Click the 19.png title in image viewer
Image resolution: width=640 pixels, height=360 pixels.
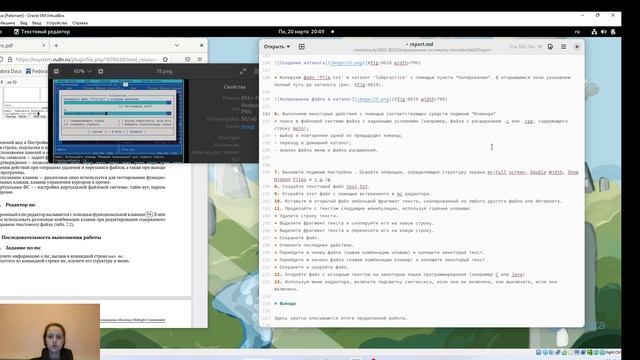(164, 71)
